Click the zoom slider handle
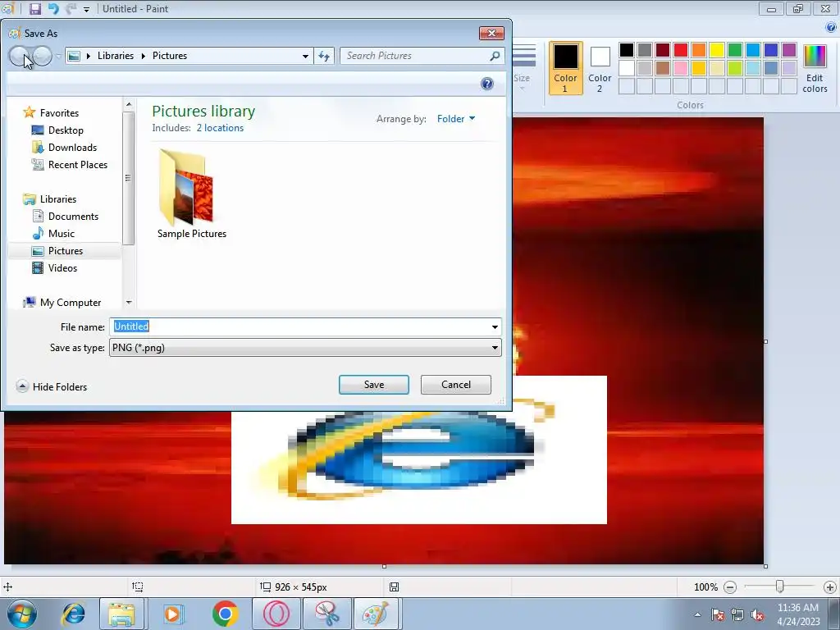Screen dimensions: 840x630 tap(780, 587)
